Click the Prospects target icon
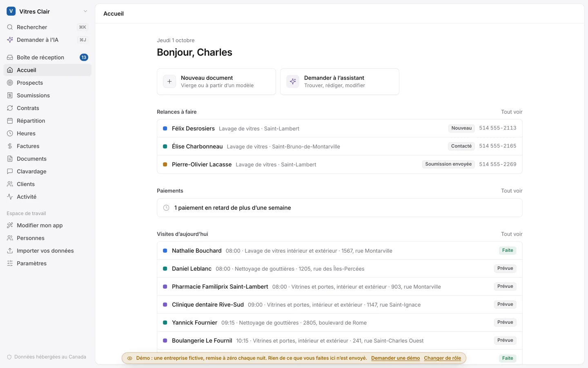 pos(10,83)
